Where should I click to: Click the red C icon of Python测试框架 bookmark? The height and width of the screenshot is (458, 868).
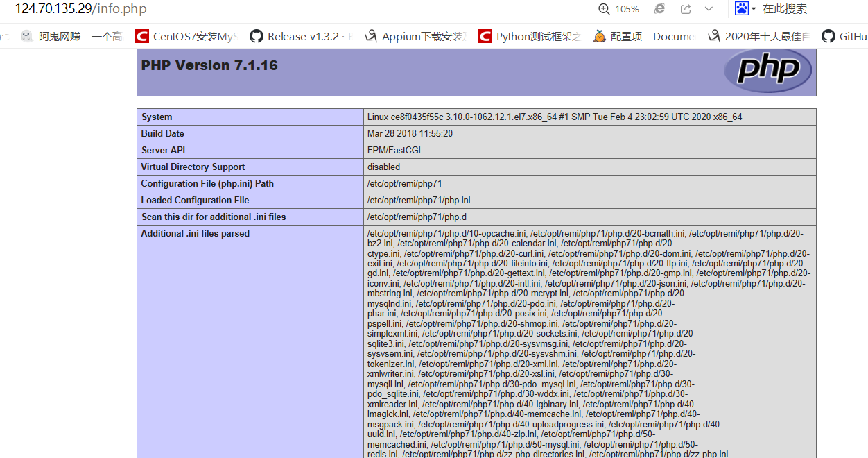point(485,37)
